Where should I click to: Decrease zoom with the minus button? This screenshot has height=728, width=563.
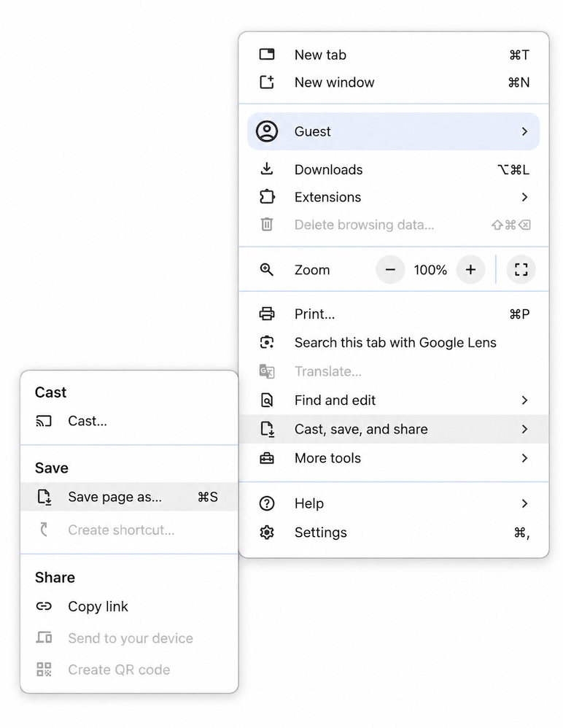pyautogui.click(x=390, y=269)
